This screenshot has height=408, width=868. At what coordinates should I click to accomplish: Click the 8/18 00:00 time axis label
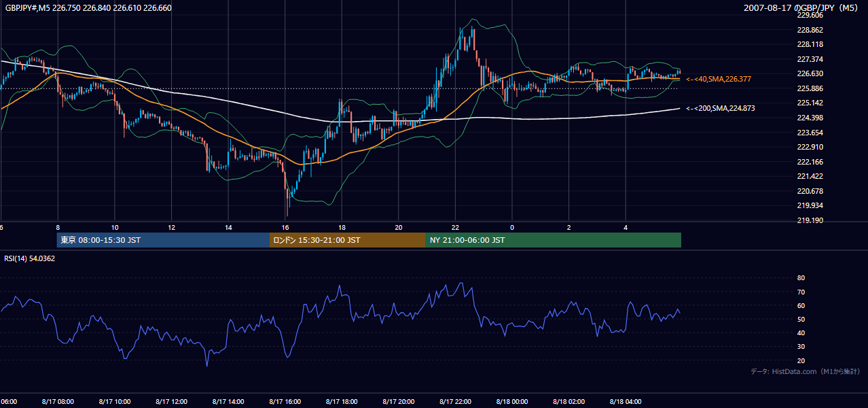(x=512, y=402)
